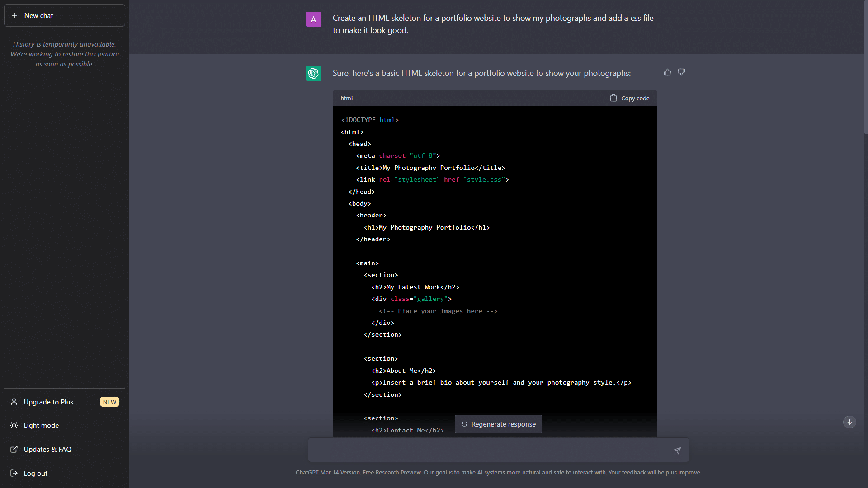Select the html language tab label
This screenshot has width=868, height=488.
(x=346, y=98)
